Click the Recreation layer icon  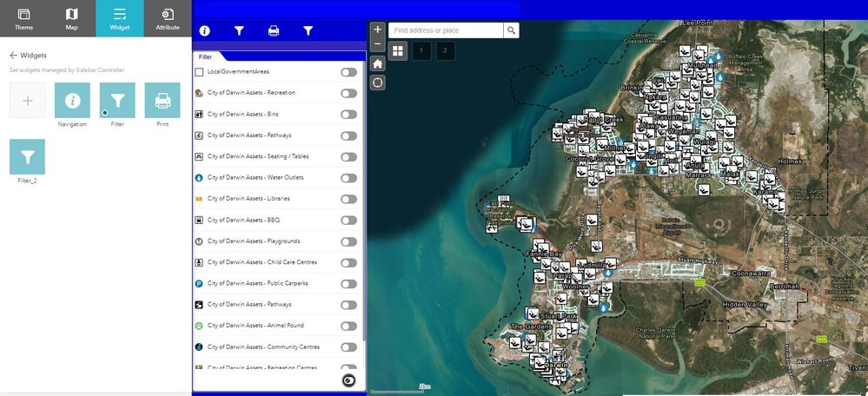(199, 93)
